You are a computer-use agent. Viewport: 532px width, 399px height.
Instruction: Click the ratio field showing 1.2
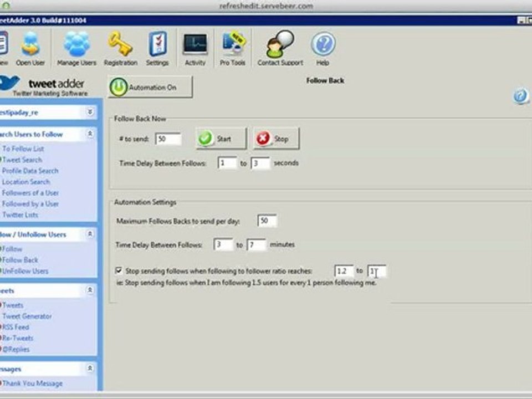tap(344, 271)
